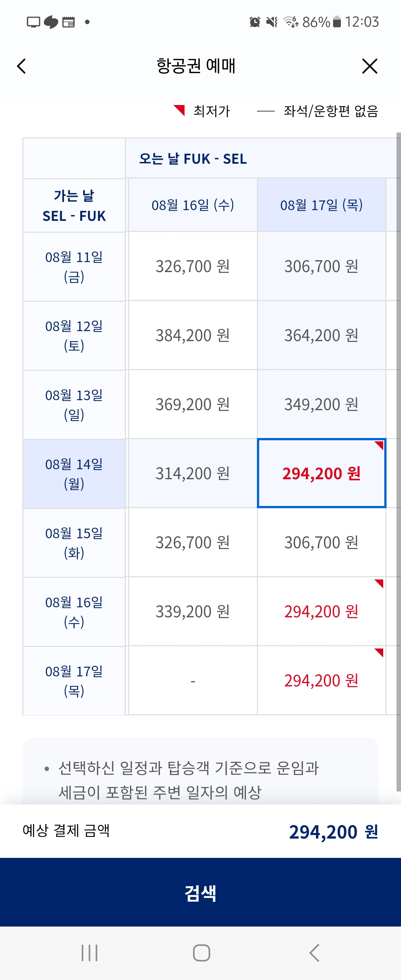Select the 08월 16일 (수) return column header
Screen dimensions: 401x980
click(x=193, y=205)
